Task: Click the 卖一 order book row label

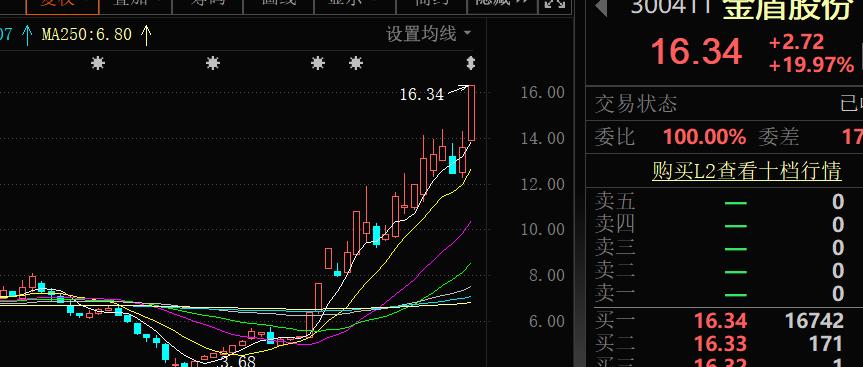Action: pyautogui.click(x=615, y=294)
